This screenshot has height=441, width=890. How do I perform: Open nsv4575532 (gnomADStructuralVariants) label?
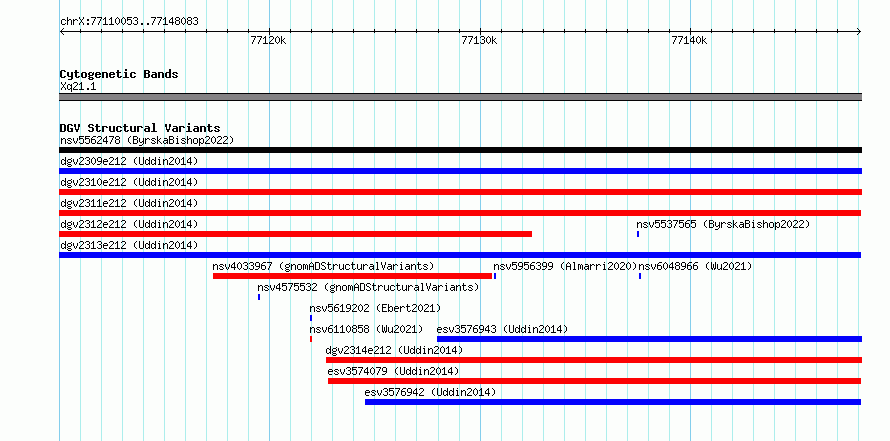point(368,287)
